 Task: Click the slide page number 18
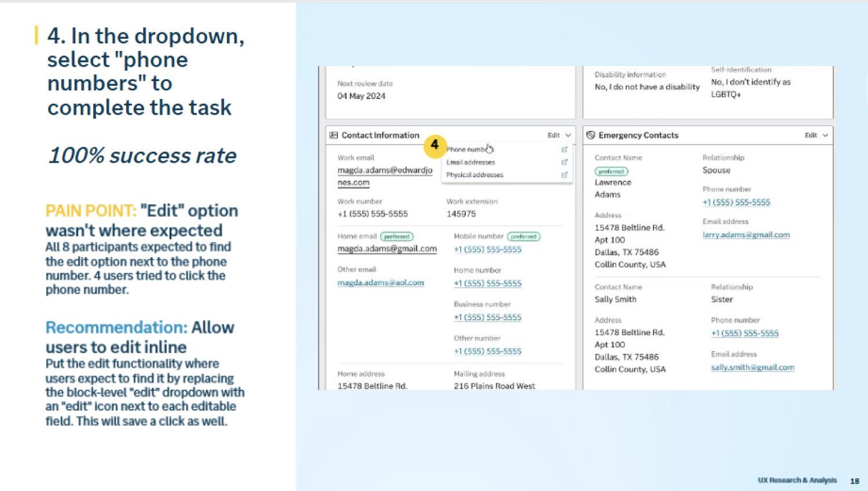tap(855, 481)
